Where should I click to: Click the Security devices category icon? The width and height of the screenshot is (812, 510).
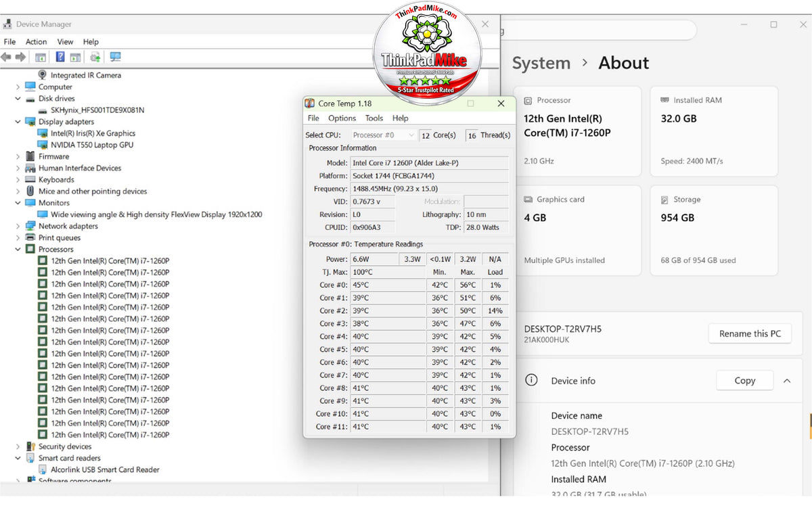click(x=30, y=446)
